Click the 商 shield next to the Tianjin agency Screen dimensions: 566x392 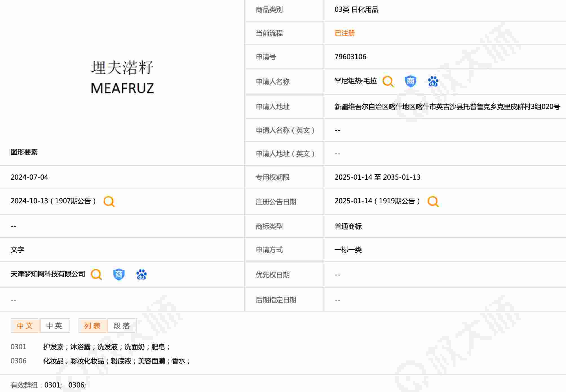[119, 274]
